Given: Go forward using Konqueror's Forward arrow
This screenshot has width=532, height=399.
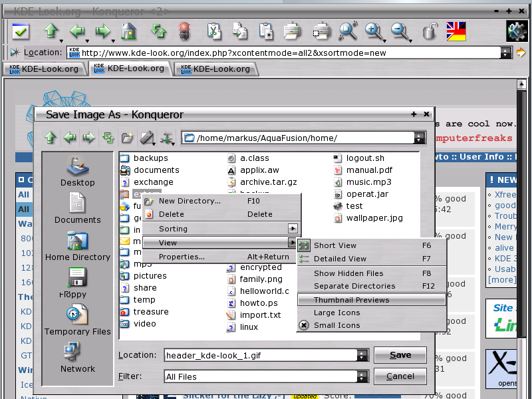Looking at the screenshot, I should pos(103,31).
